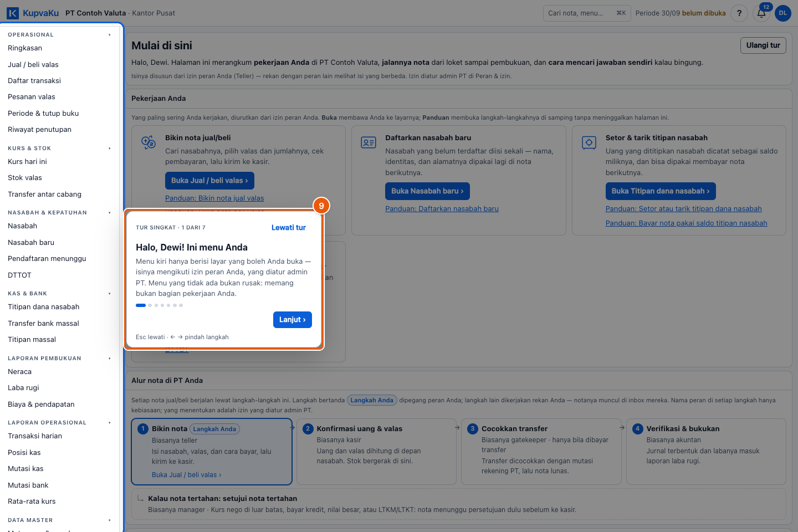This screenshot has height=532, width=798.
Task: Click Buka Jual / beli valas button
Action: pyautogui.click(x=209, y=181)
